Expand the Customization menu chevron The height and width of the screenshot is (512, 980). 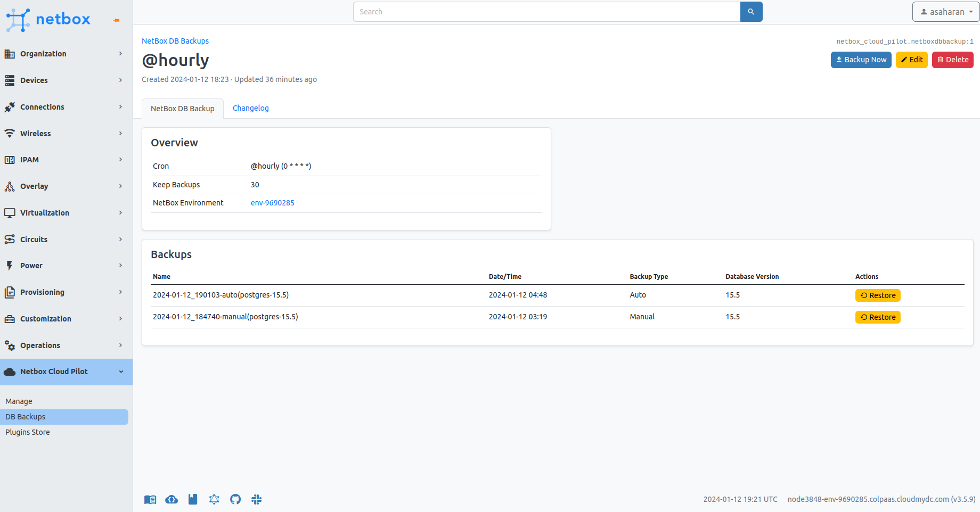121,319
